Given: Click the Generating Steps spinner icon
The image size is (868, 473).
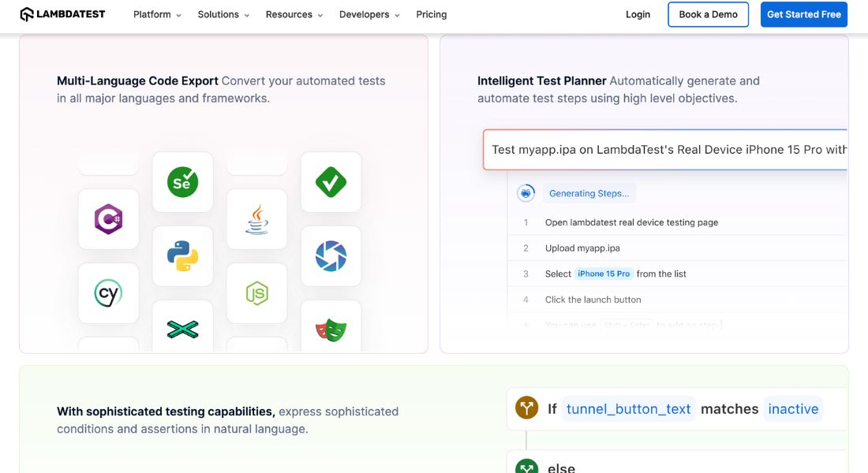Looking at the screenshot, I should click(526, 193).
